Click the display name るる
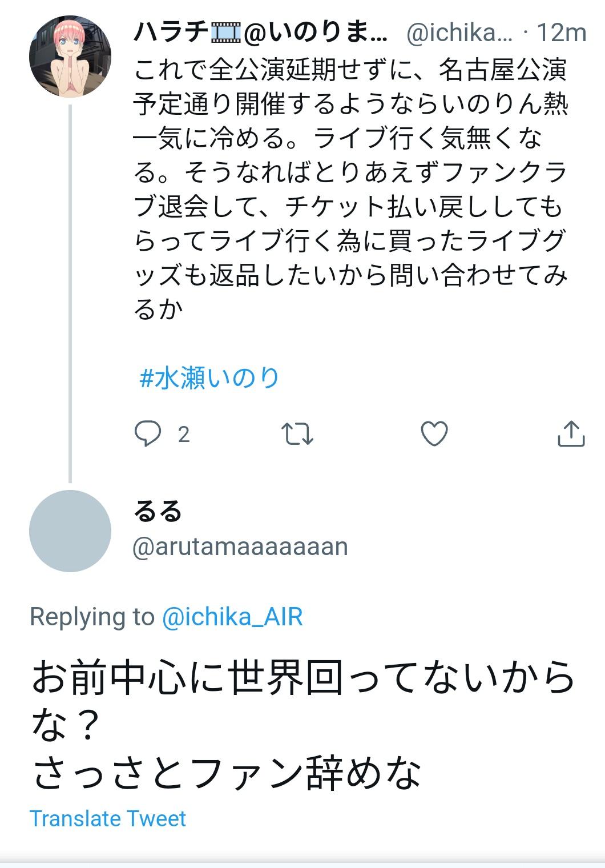 click(x=158, y=511)
